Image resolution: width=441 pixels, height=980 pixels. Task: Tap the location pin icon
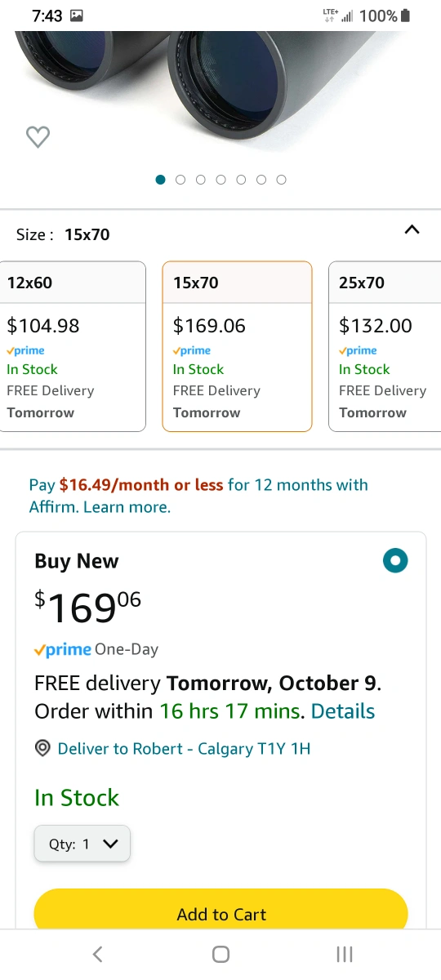tap(43, 749)
